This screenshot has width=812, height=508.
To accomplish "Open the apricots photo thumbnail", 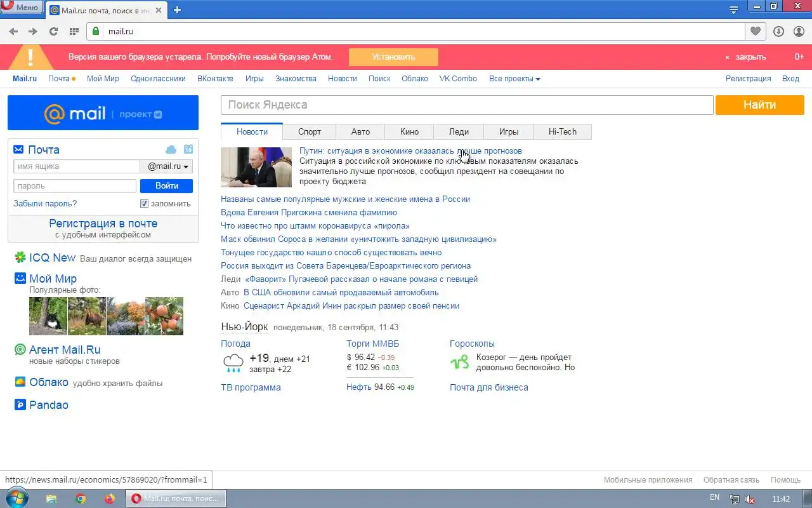I will click(x=164, y=316).
